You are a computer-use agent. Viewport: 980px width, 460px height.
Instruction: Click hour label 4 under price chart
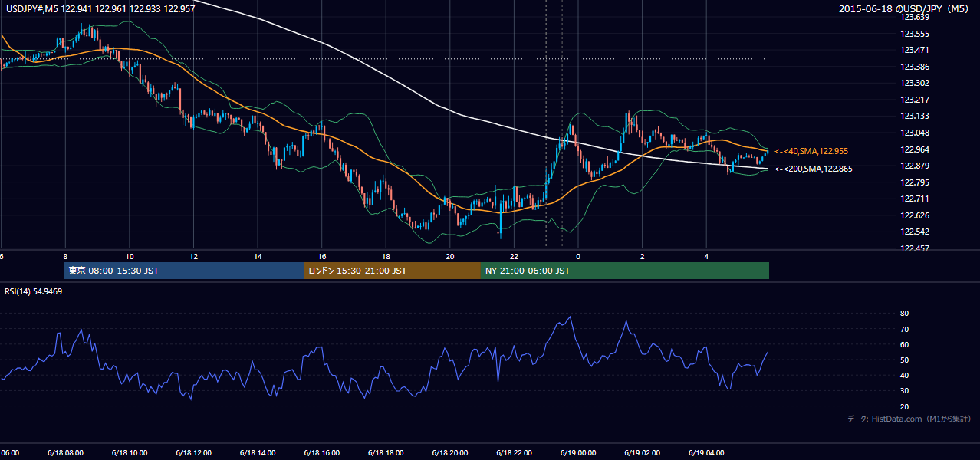tap(706, 256)
